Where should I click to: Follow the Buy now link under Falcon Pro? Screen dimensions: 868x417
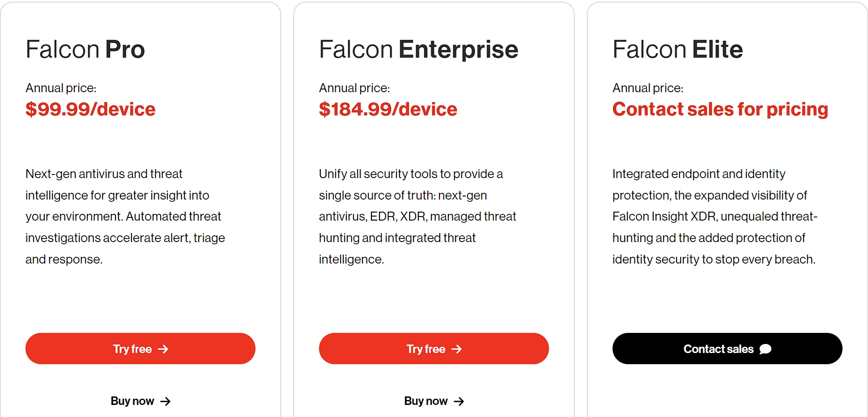(140, 401)
